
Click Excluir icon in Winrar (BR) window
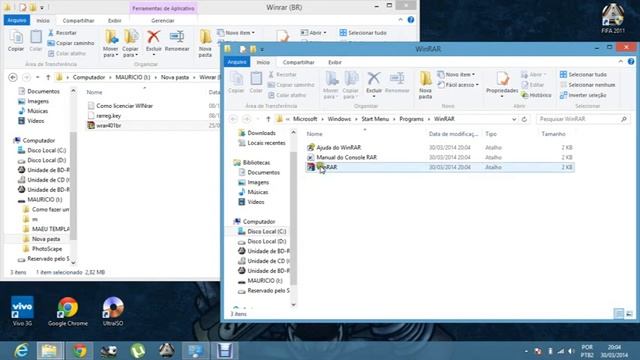[153, 37]
